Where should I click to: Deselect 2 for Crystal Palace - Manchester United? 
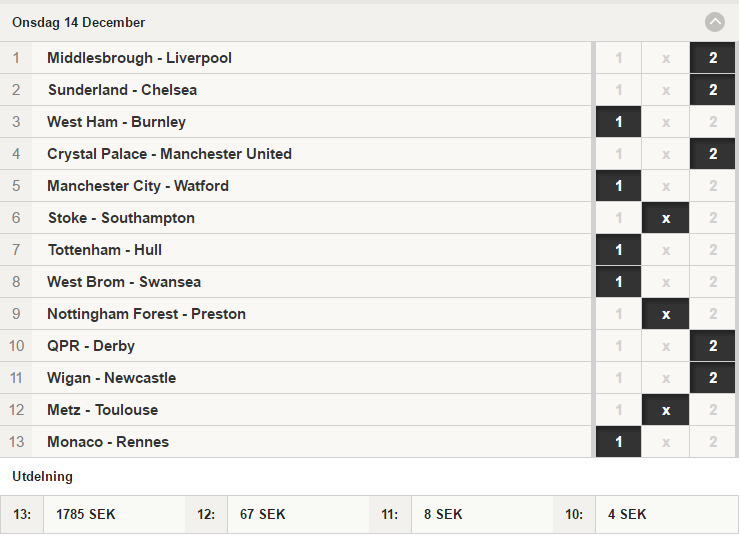pos(713,154)
